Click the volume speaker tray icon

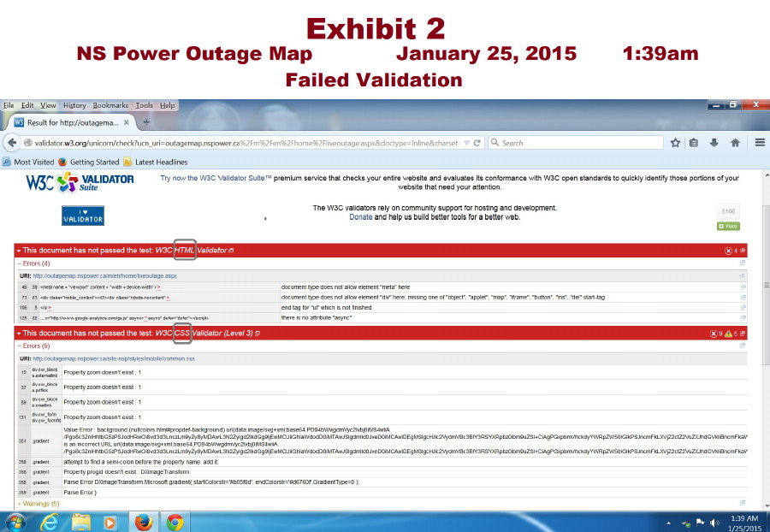[x=714, y=523]
